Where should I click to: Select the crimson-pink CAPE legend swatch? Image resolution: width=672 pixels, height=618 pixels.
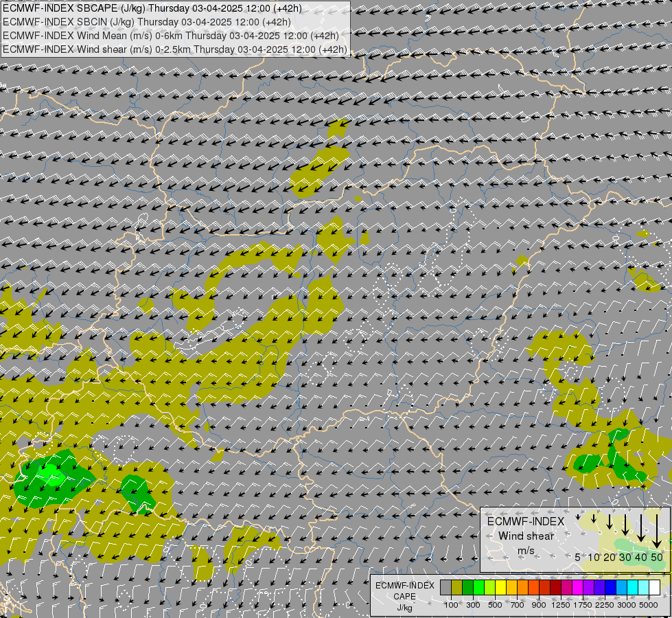(566, 588)
